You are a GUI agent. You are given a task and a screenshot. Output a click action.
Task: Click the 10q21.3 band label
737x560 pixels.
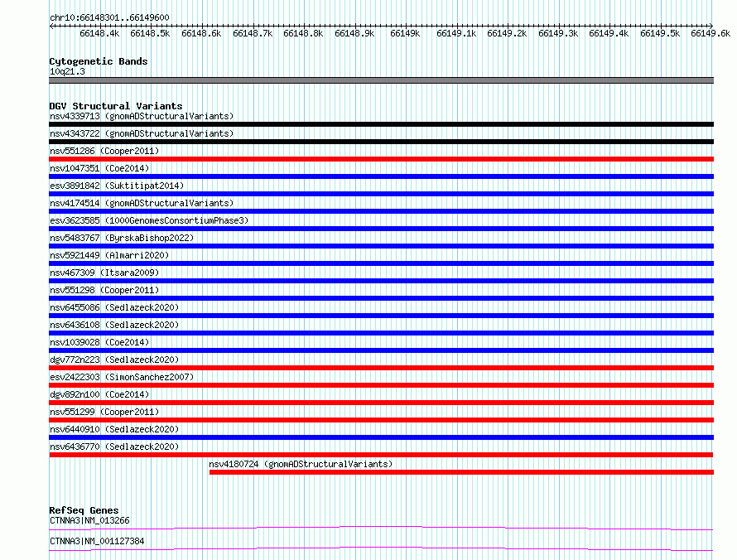point(67,71)
